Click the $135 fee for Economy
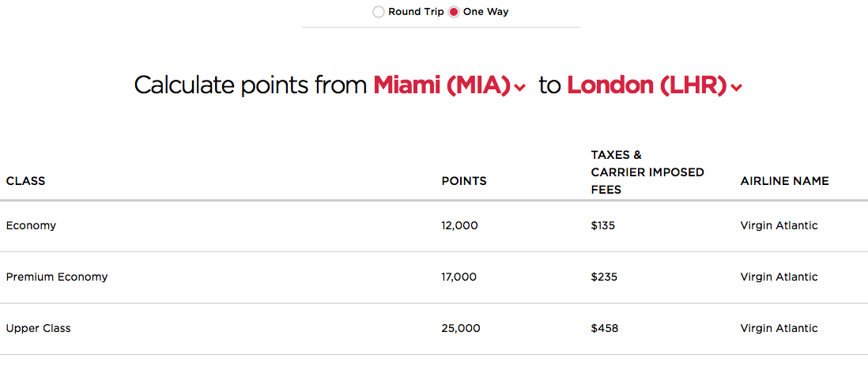 pos(603,226)
